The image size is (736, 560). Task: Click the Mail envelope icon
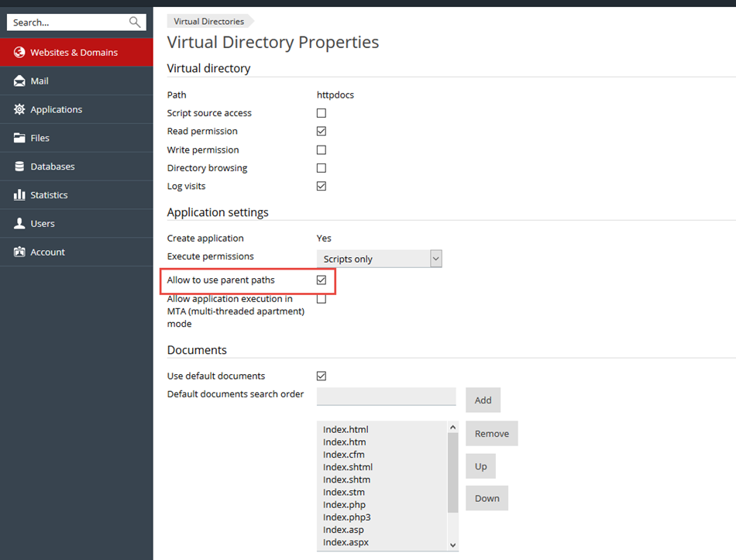point(19,81)
